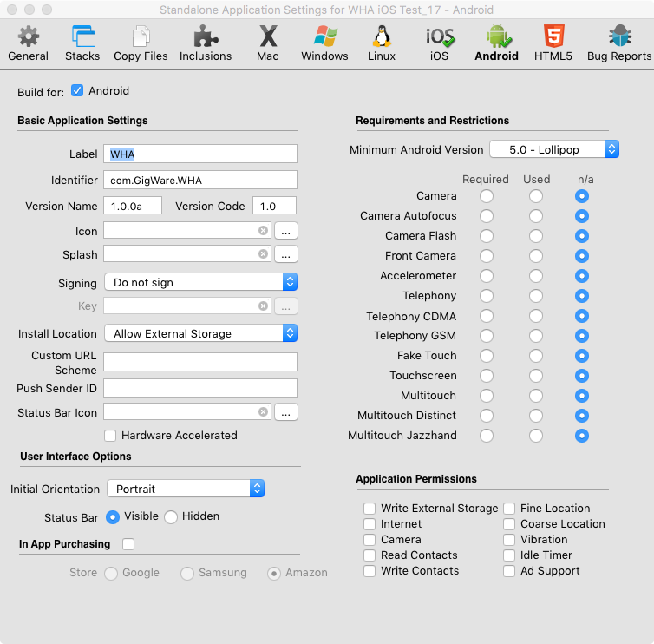654x644 pixels.
Task: Show the Inclusions settings
Action: [x=206, y=43]
